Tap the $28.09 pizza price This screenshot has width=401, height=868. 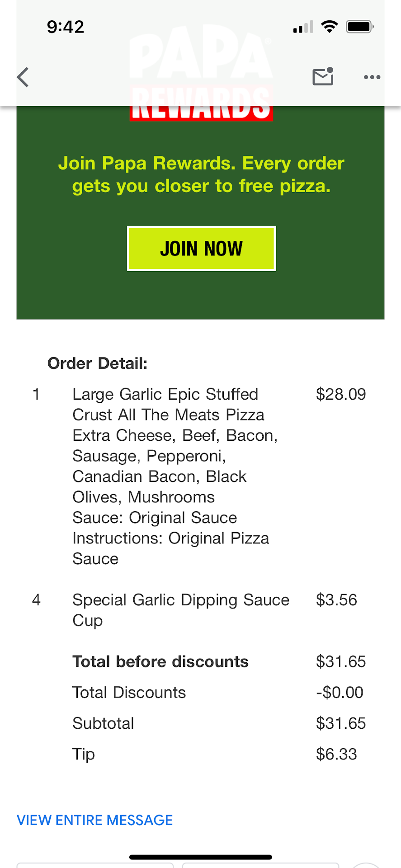click(341, 394)
